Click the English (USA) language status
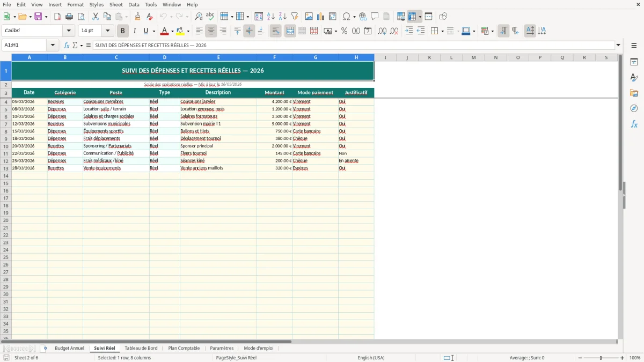This screenshot has width=644, height=362. click(x=371, y=358)
